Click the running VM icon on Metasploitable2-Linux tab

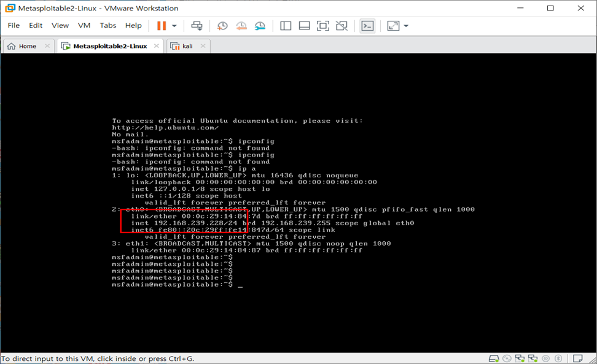(66, 46)
